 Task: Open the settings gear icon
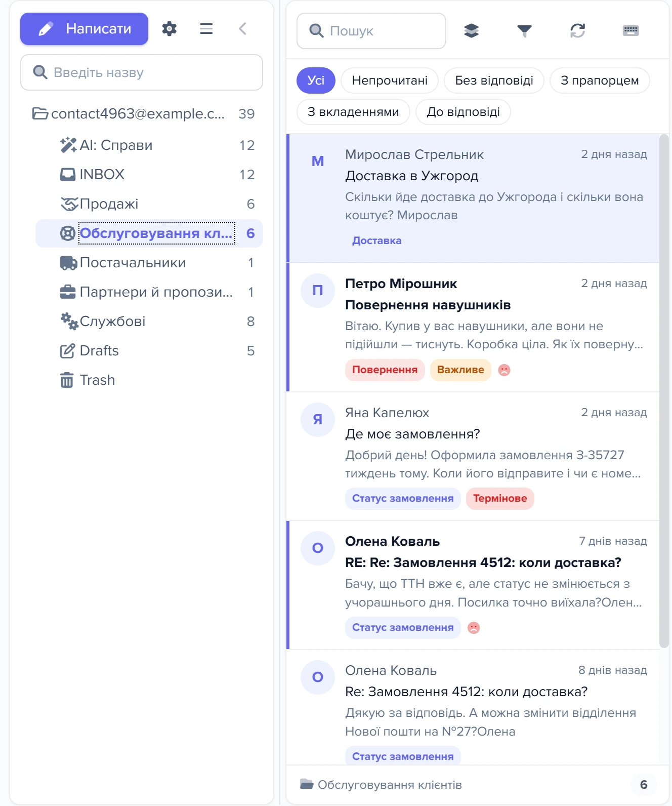click(x=170, y=29)
